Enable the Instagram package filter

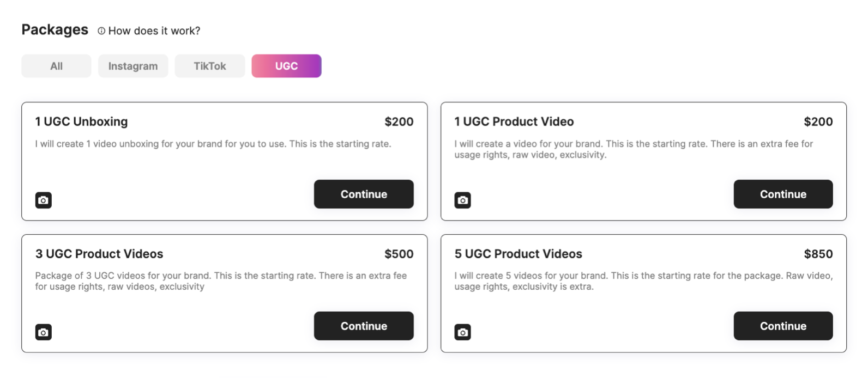coord(132,65)
